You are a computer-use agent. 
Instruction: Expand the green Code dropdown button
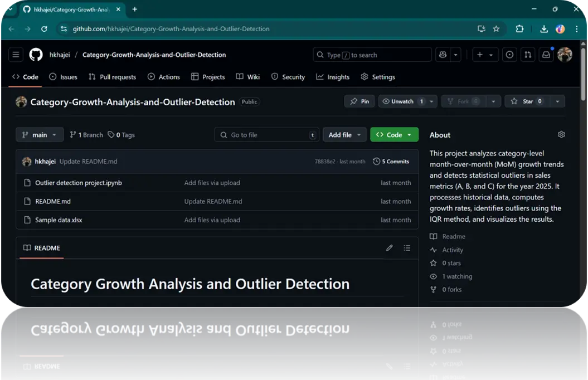point(394,135)
